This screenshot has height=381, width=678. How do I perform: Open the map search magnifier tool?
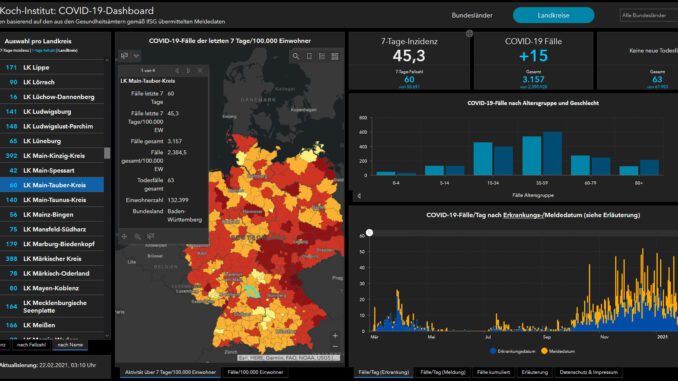point(296,56)
